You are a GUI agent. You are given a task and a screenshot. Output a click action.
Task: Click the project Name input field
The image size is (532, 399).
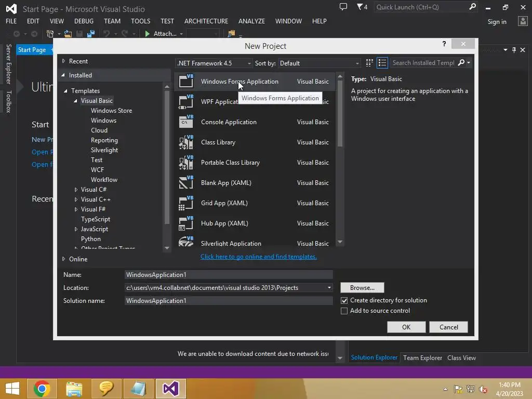pos(229,274)
